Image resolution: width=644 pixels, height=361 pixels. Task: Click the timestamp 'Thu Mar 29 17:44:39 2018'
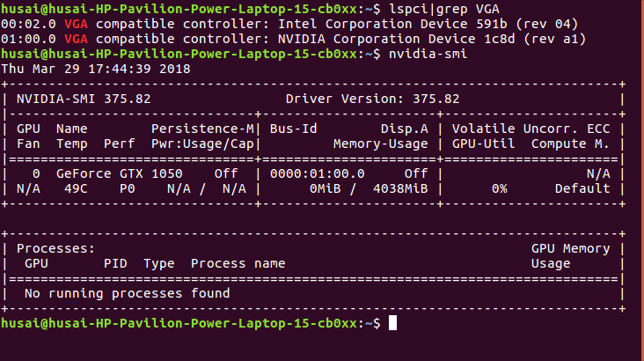click(96, 69)
